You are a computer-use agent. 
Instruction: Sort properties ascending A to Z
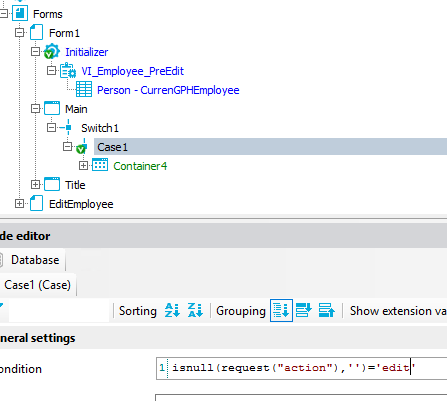click(172, 310)
